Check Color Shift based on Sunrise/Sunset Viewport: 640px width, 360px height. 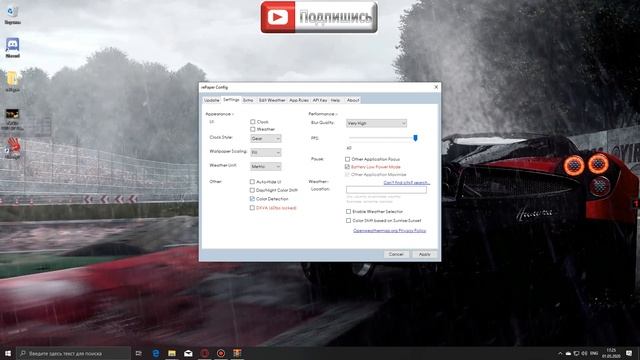[x=349, y=220]
